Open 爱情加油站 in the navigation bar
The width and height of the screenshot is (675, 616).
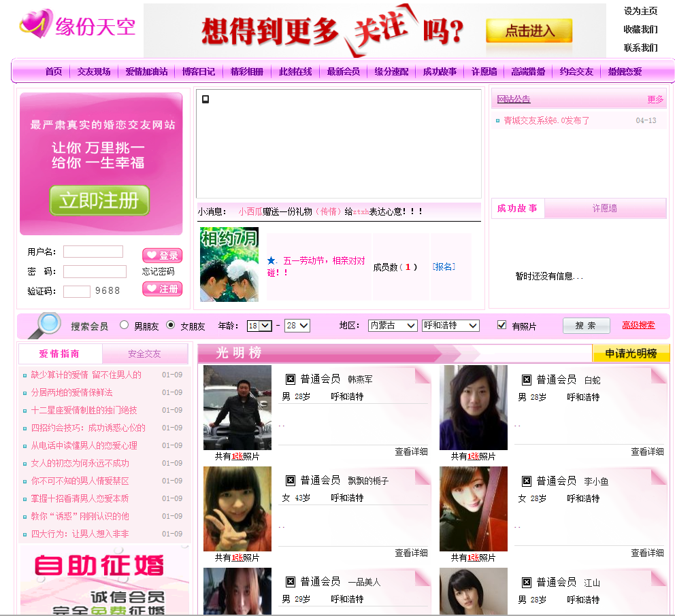[x=146, y=71]
